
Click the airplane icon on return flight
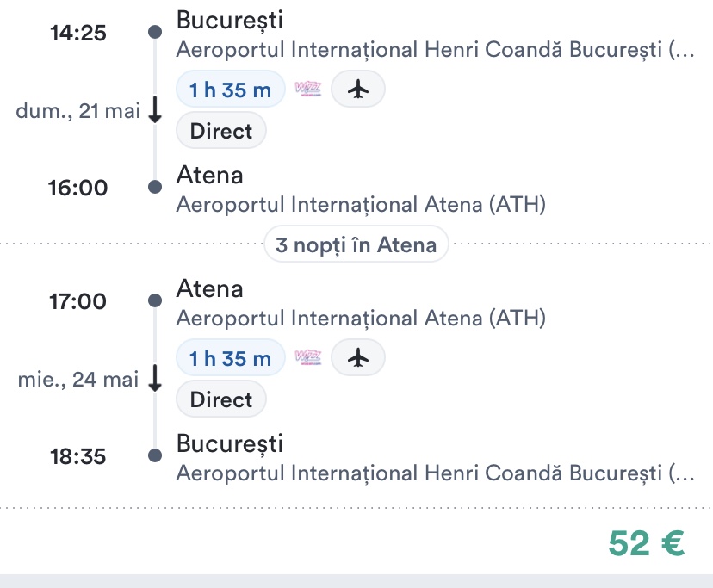358,359
